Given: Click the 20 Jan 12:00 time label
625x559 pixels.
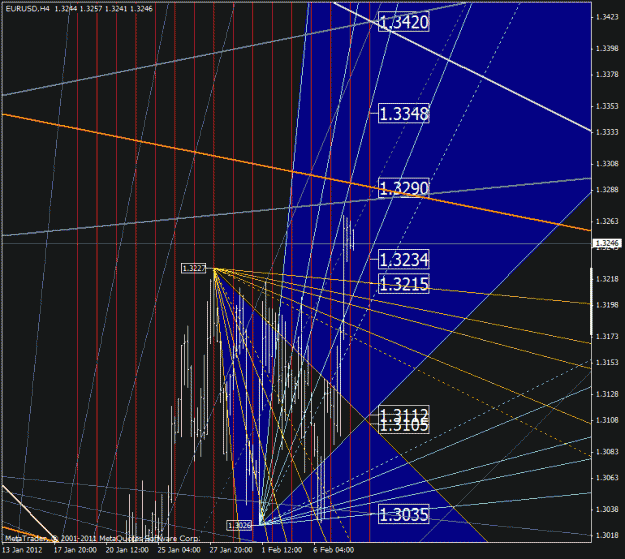Looking at the screenshot, I should tap(127, 550).
